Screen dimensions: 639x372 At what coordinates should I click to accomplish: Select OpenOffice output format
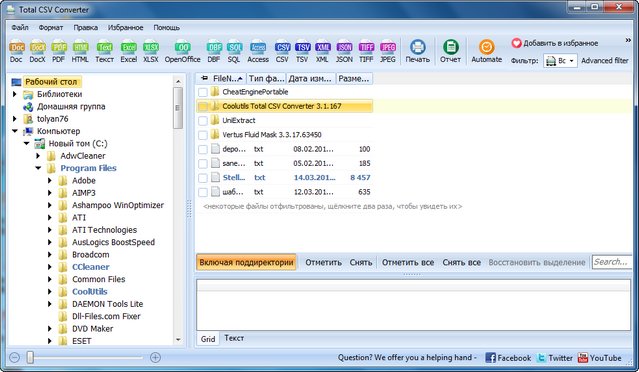click(183, 52)
